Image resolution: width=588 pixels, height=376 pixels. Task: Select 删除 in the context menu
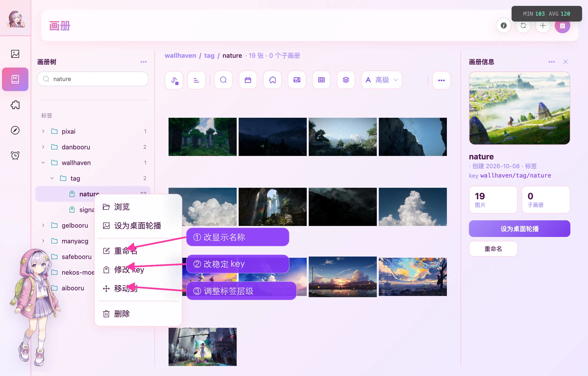[x=138, y=314]
